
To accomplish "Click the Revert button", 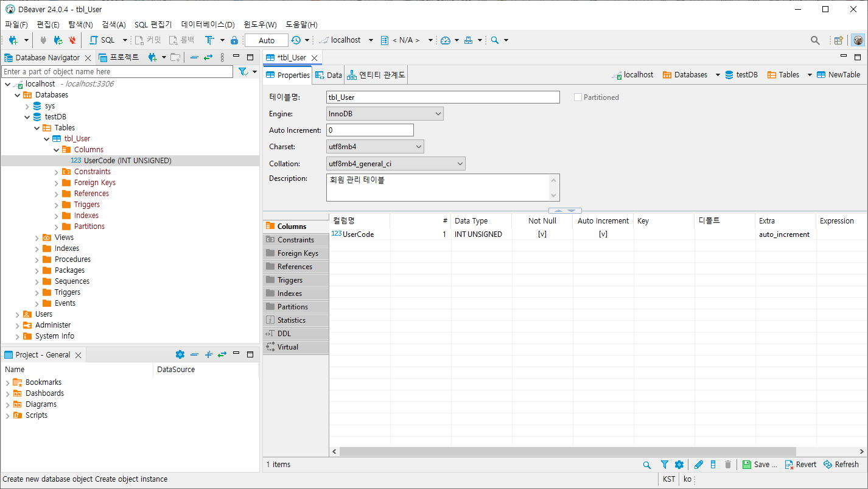I will click(800, 465).
